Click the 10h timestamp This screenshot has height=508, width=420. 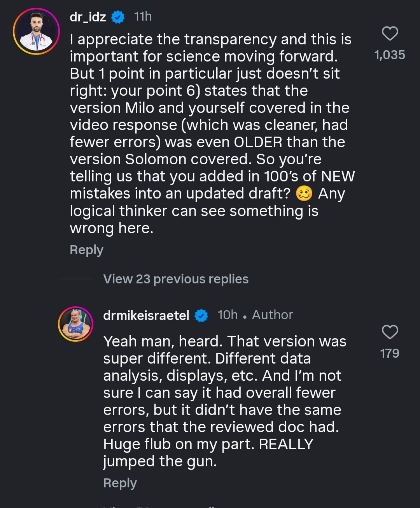coord(227,315)
